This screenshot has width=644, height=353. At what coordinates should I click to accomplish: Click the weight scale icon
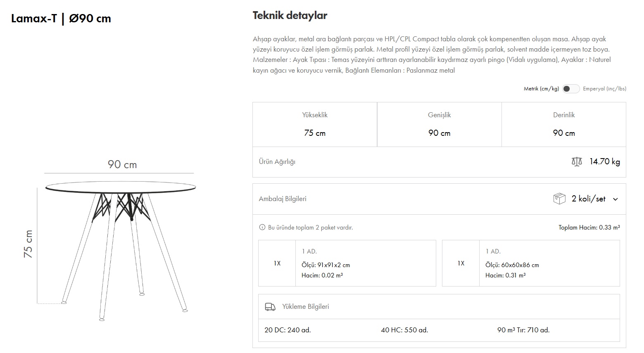click(x=577, y=161)
